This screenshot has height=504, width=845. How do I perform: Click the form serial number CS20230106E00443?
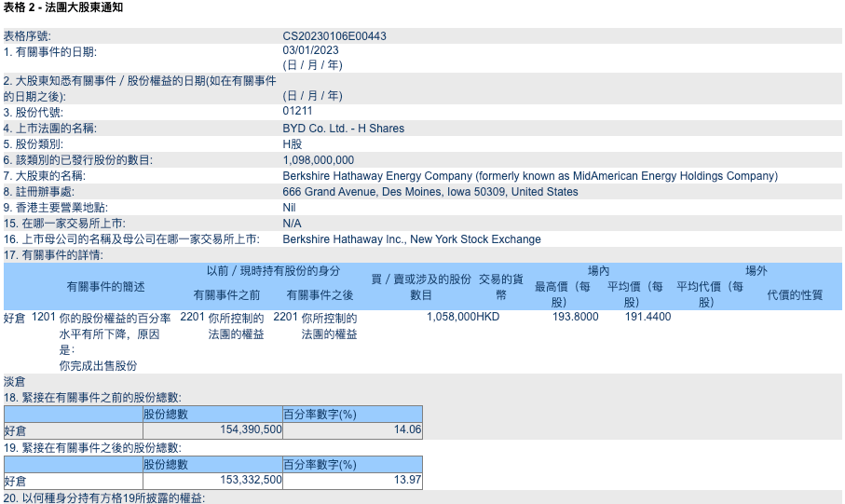[x=334, y=36]
